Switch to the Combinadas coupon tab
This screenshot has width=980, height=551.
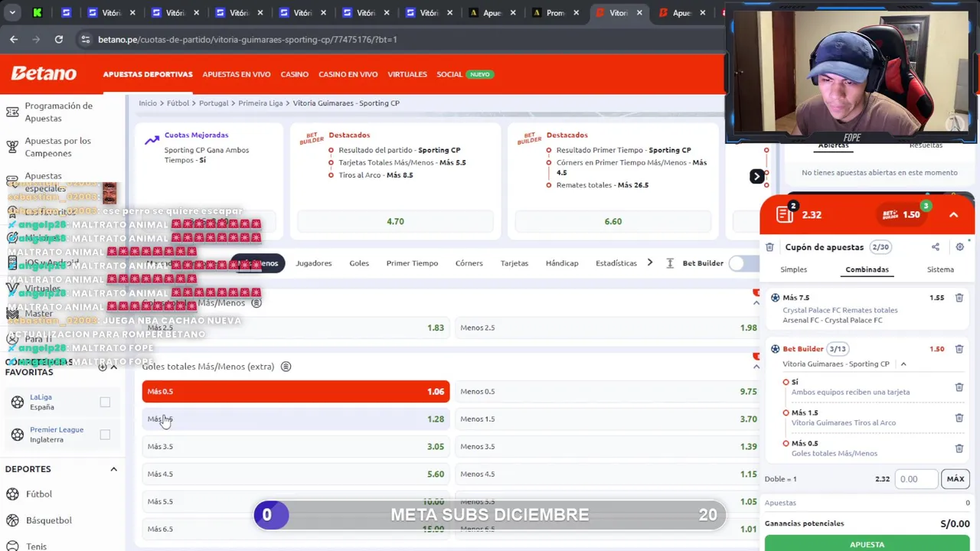(x=867, y=269)
